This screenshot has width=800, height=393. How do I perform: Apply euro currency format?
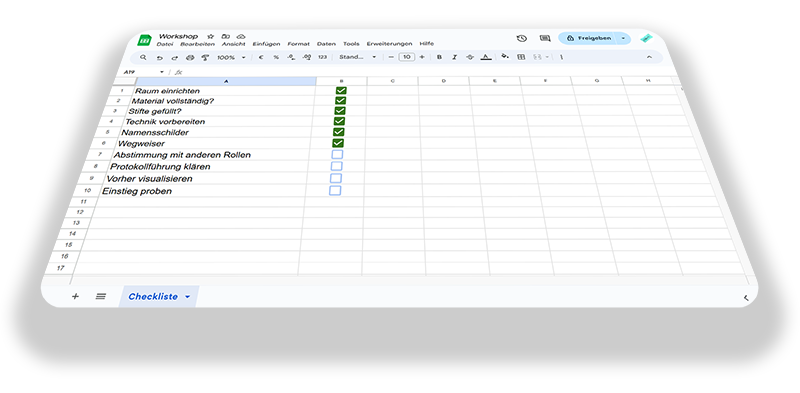(x=261, y=57)
